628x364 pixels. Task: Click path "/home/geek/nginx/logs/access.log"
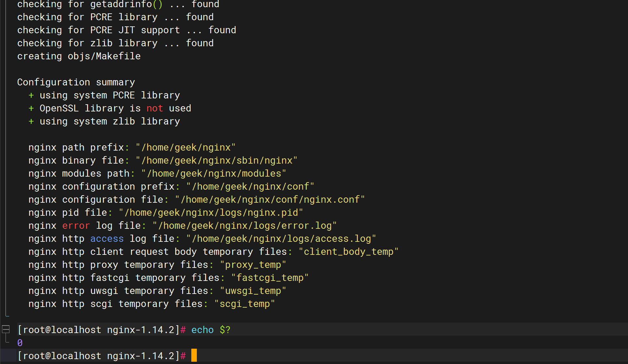click(281, 239)
